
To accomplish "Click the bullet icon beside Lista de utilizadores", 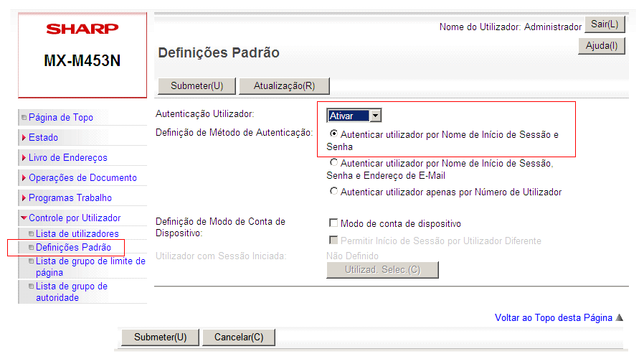I will pos(30,234).
